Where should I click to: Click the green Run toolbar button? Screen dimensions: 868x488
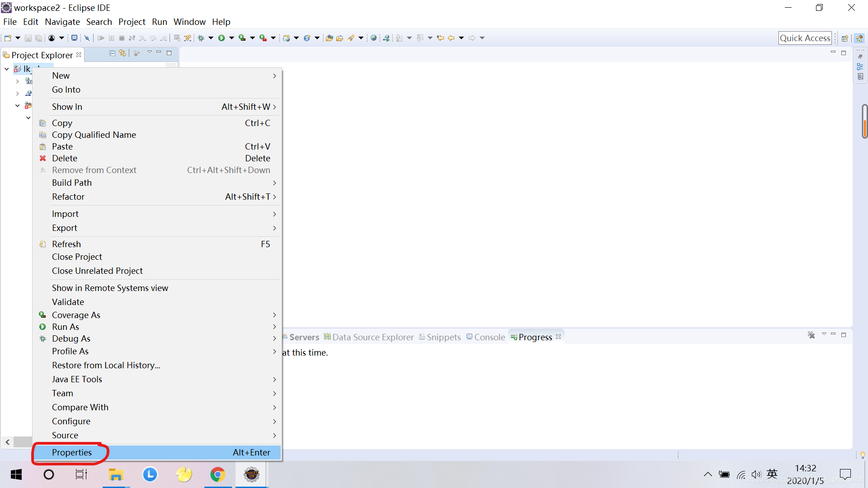pyautogui.click(x=222, y=38)
